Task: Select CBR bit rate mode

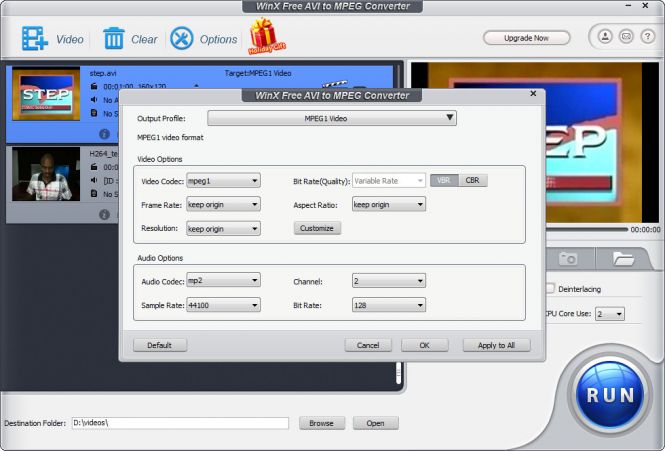Action: coord(472,181)
